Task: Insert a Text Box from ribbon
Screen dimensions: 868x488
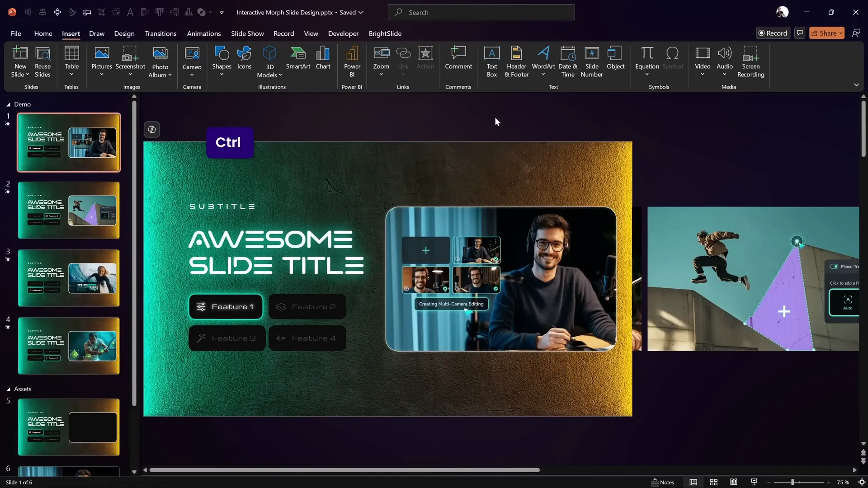Action: pyautogui.click(x=491, y=61)
